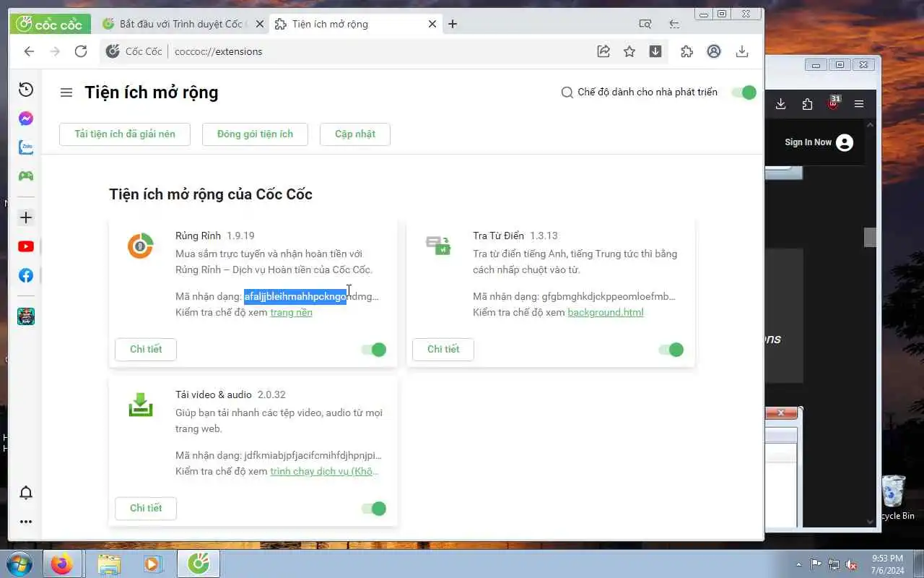This screenshot has height=578, width=924.
Task: Open the game app icon in the sidebar
Action: [26, 316]
